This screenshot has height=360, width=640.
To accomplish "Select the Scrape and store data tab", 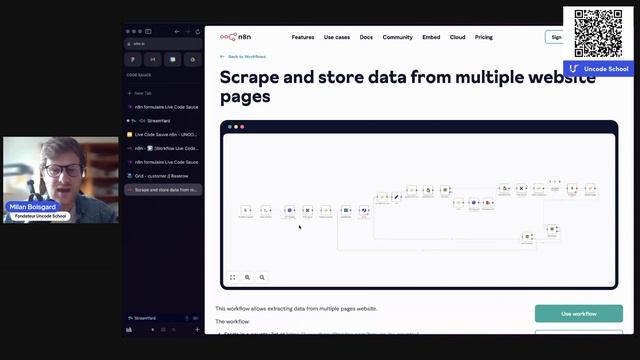I will pos(163,190).
